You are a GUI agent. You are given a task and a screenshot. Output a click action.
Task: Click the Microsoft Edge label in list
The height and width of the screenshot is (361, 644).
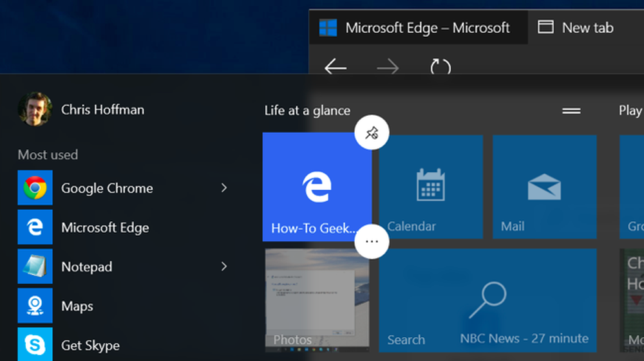click(x=105, y=227)
